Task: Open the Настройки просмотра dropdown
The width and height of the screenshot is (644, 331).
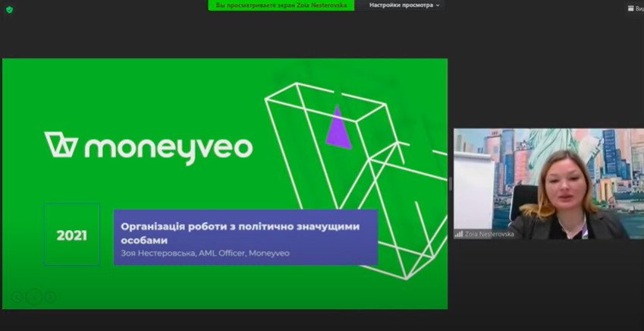Action: [402, 5]
